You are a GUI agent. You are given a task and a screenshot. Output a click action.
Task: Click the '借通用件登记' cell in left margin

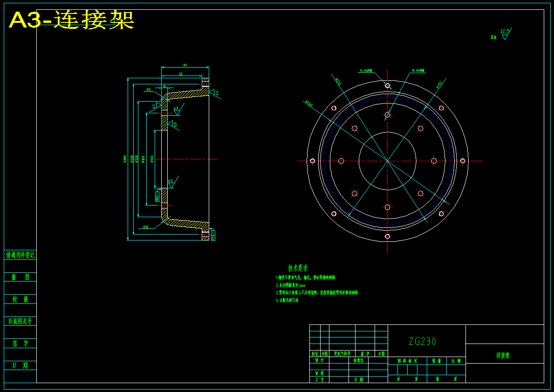(20, 255)
